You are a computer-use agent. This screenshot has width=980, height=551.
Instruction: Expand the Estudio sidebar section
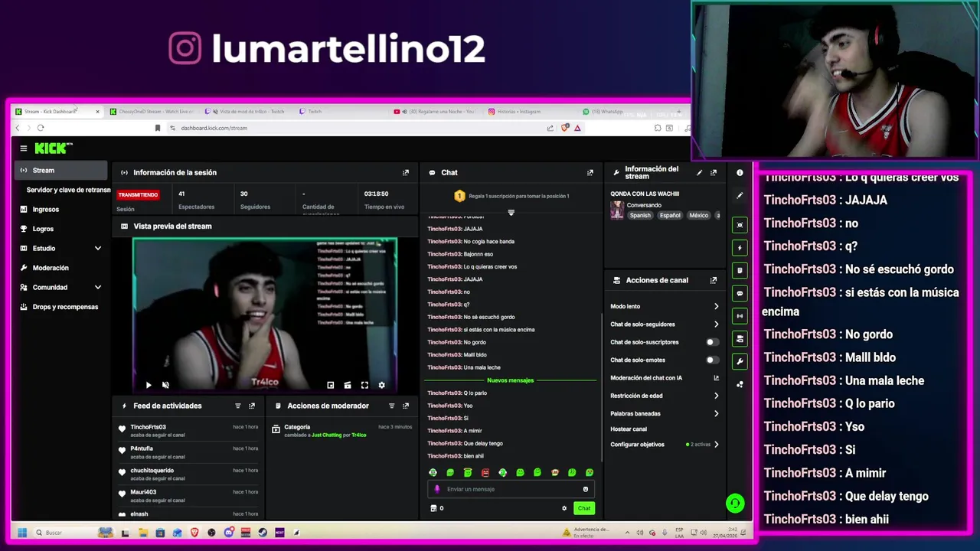pos(98,249)
